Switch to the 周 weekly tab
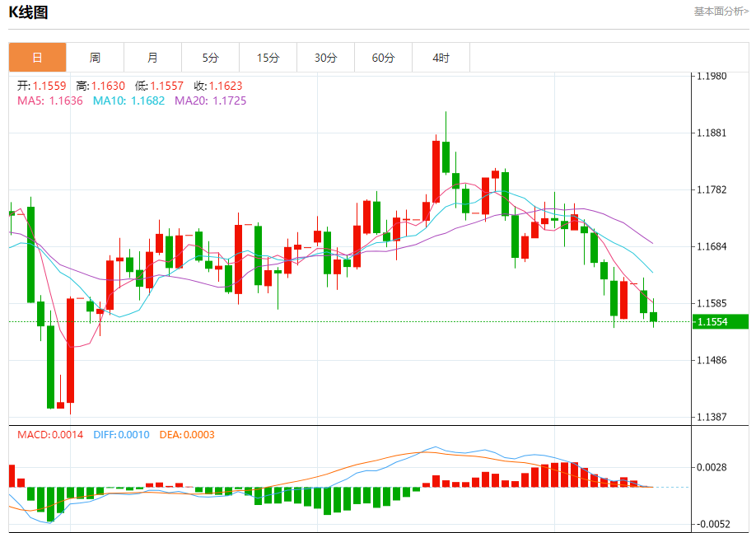 point(95,58)
